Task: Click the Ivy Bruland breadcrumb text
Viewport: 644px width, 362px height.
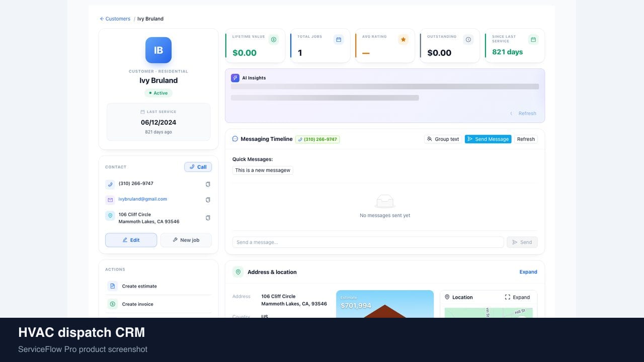Action: pyautogui.click(x=150, y=19)
